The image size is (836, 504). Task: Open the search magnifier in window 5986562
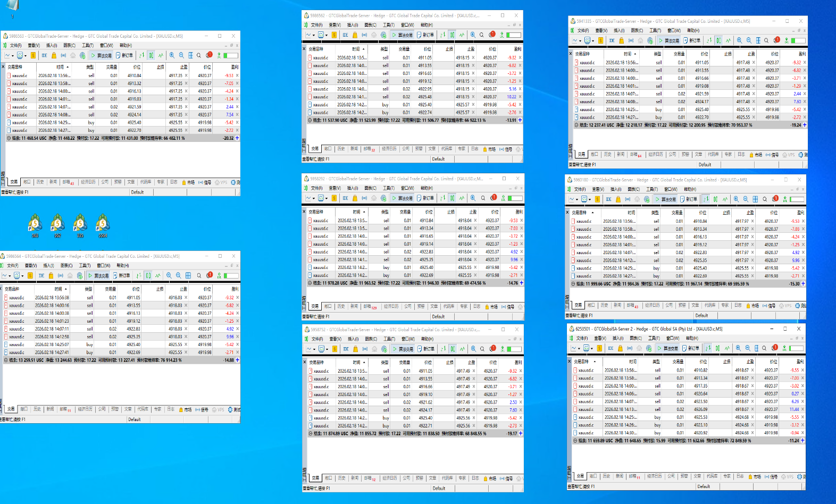pos(482,35)
